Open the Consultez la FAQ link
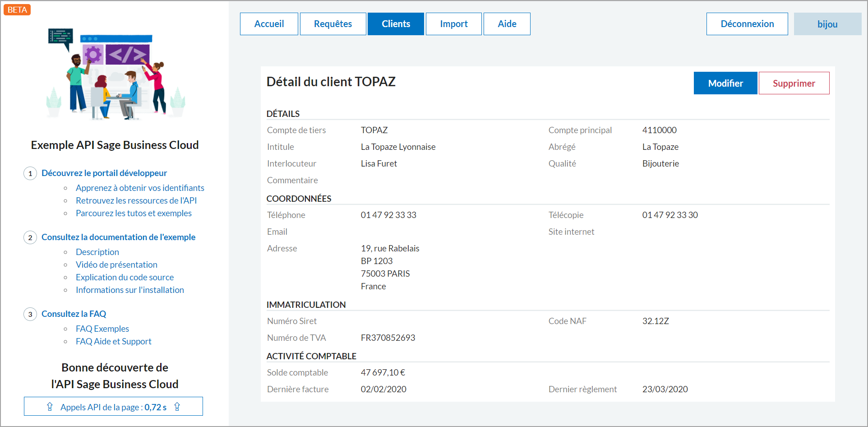Screen dimensions: 868x427 [x=74, y=314]
